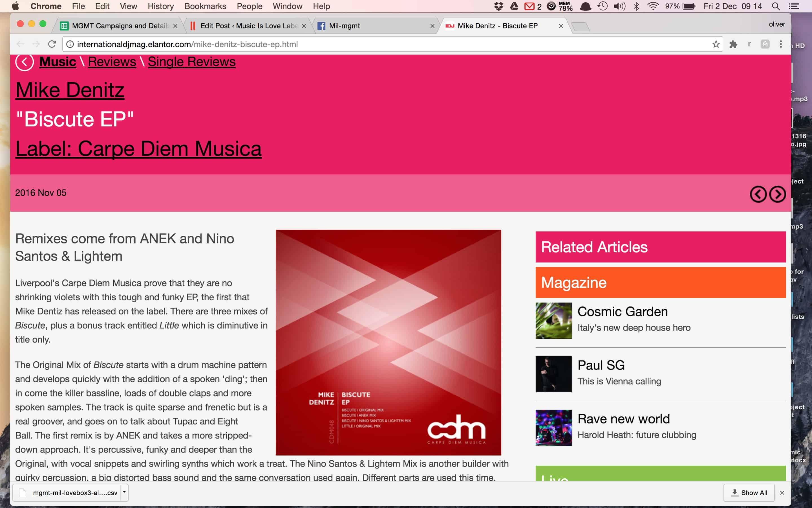Go to next article with right circle arrow
Image resolution: width=812 pixels, height=508 pixels.
777,194
